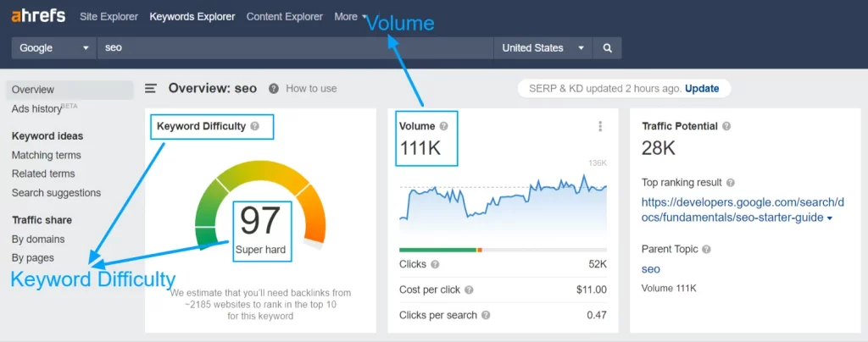Click the 0.47 clicks per search value

[597, 316]
